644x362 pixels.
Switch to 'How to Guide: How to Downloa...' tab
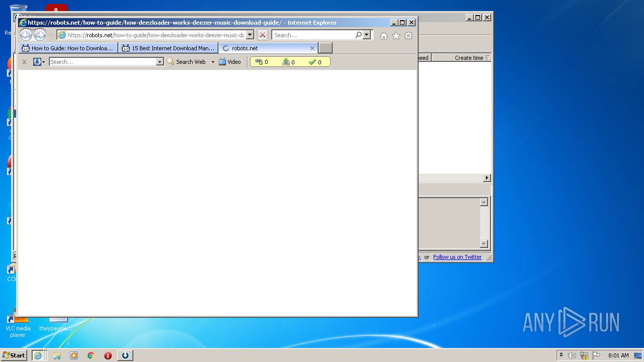point(68,48)
